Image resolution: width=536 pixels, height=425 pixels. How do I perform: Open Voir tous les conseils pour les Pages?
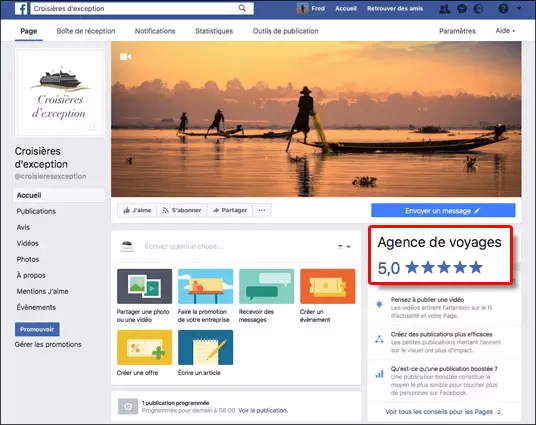[439, 412]
